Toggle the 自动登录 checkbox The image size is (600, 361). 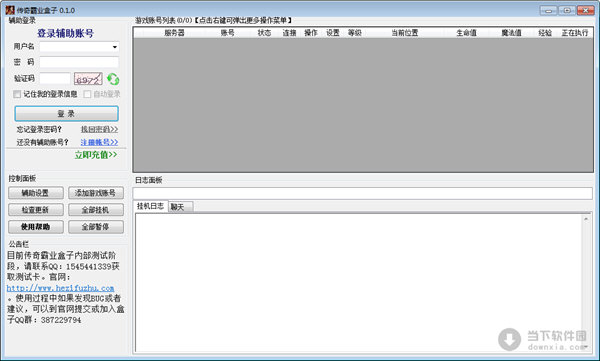pos(87,94)
